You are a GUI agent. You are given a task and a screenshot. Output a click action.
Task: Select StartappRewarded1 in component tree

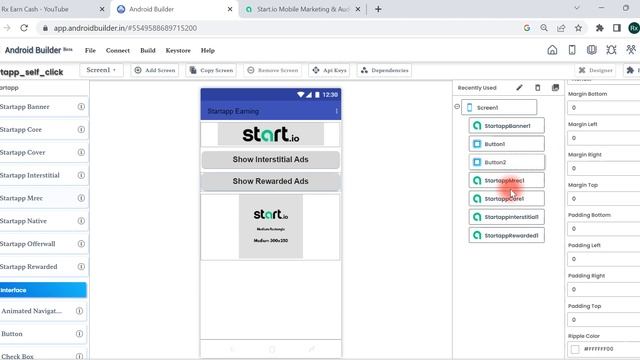tap(507, 235)
